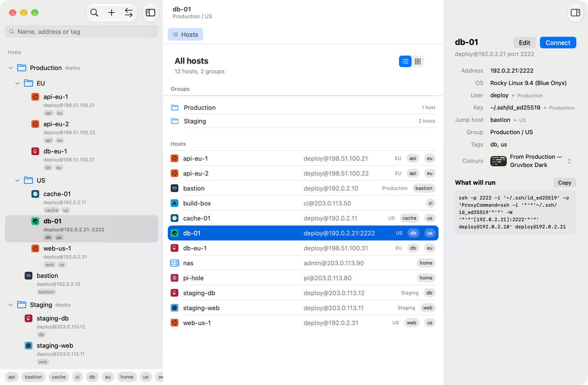Screen dimensions: 588x385
Task: Click the Rocky Linux 9.4 OS value
Action: [528, 83]
